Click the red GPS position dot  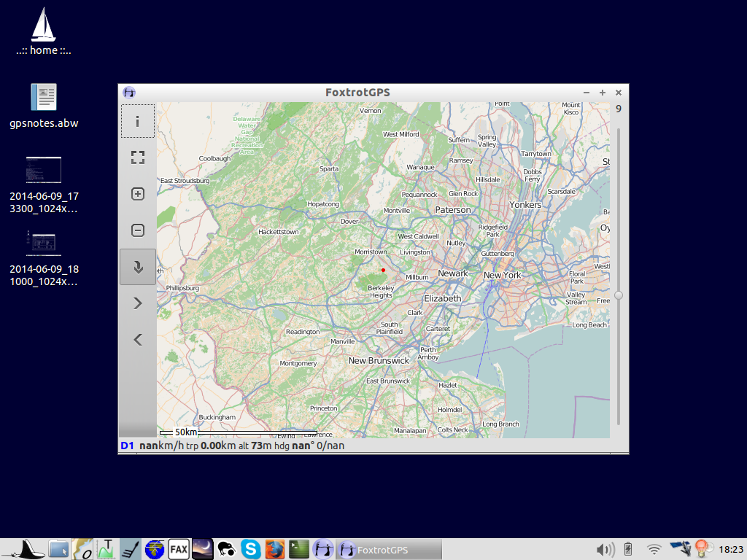383,271
